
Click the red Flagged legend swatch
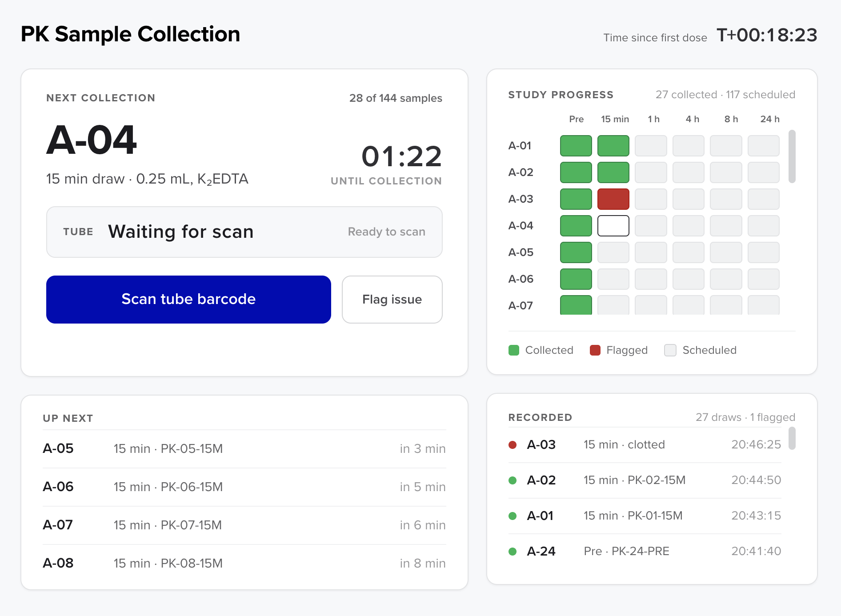click(x=595, y=350)
